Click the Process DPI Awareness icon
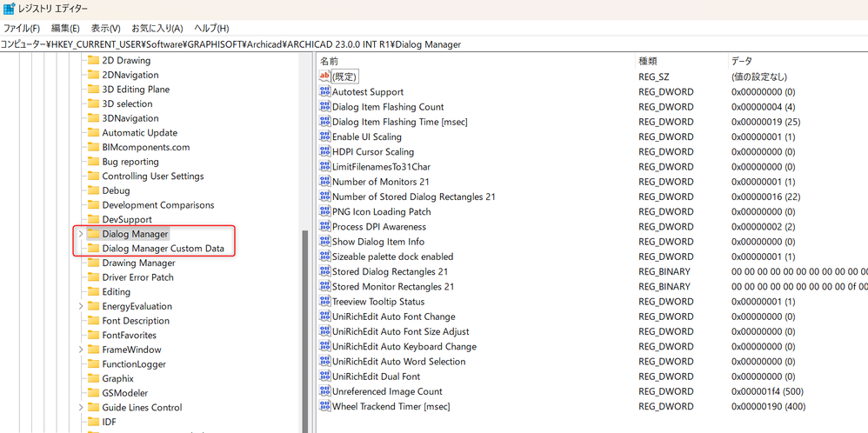 tap(325, 226)
